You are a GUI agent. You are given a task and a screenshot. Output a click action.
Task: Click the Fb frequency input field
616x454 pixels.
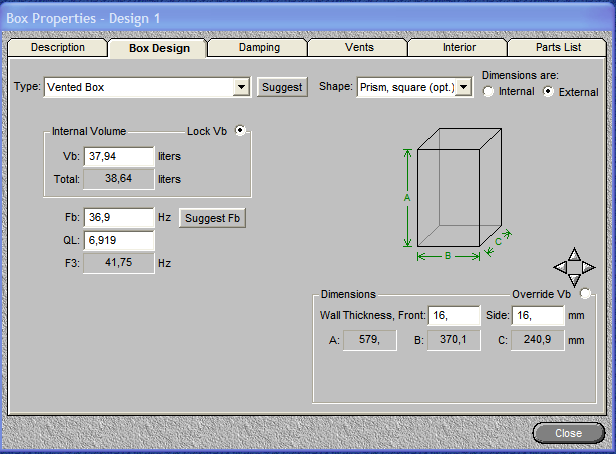[x=119, y=217]
